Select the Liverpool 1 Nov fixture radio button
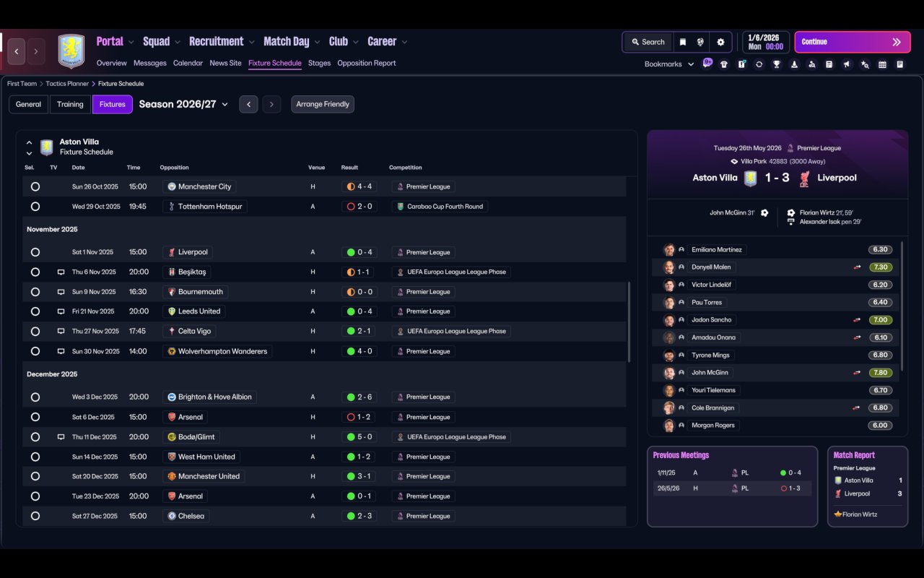This screenshot has height=578, width=924. pos(35,252)
